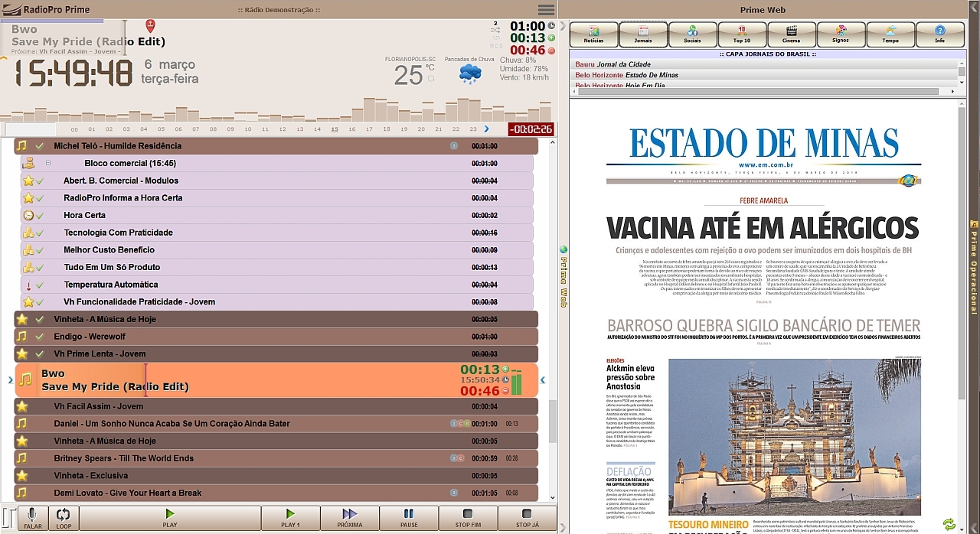
Task: Toggle checkmark on RadioPro Informa a Hora Certa
Action: (x=40, y=198)
